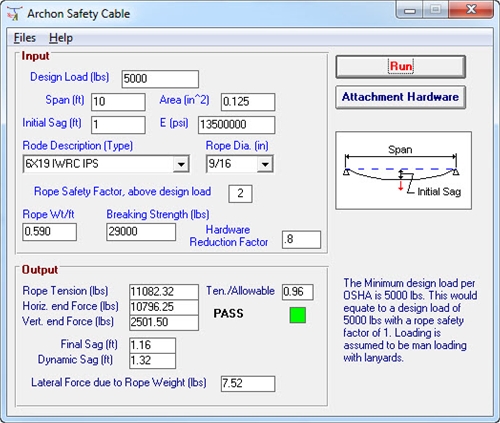Expand the Rope Description type dropdown

click(x=181, y=164)
